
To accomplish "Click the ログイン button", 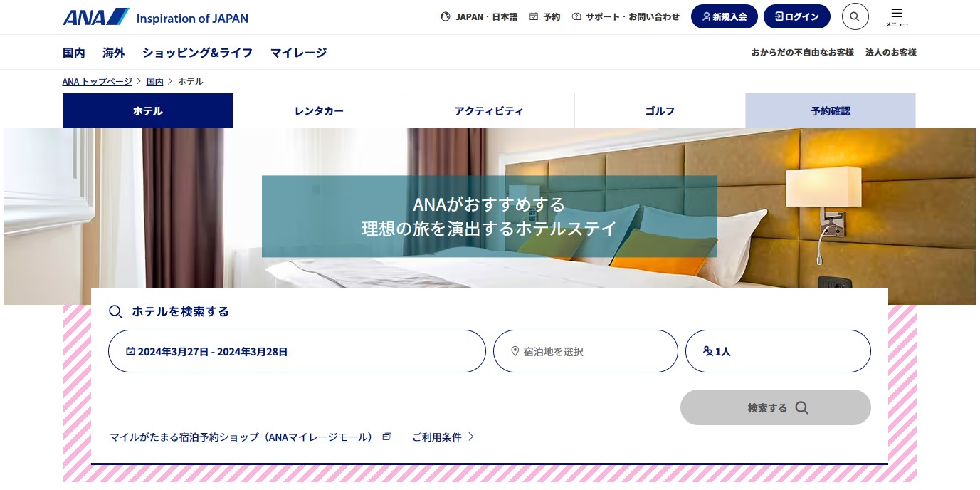I will (796, 16).
